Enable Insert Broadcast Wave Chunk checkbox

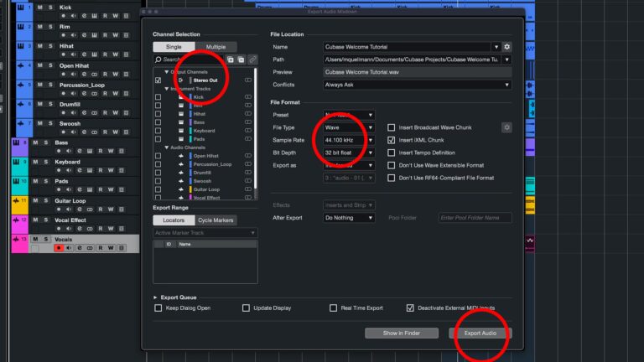pos(392,127)
